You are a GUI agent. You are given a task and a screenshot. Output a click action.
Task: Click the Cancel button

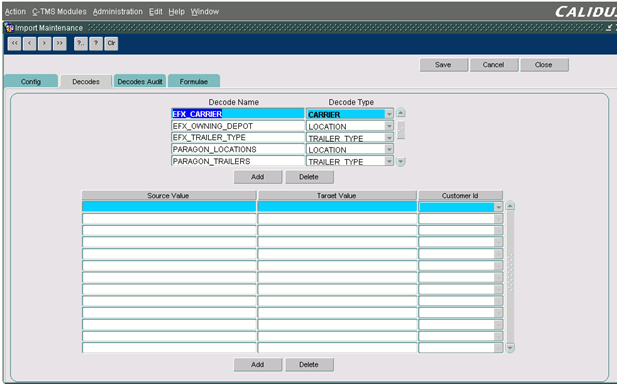493,65
